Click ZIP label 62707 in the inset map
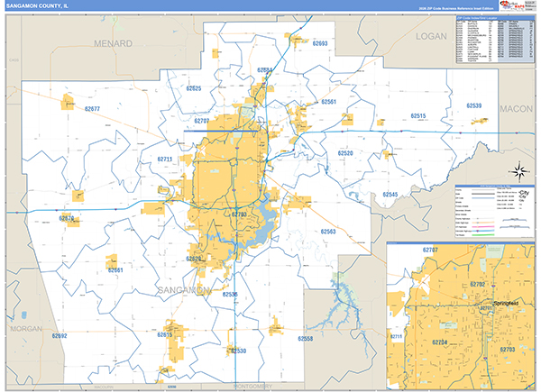This screenshot has height=392, width=541. (430, 250)
